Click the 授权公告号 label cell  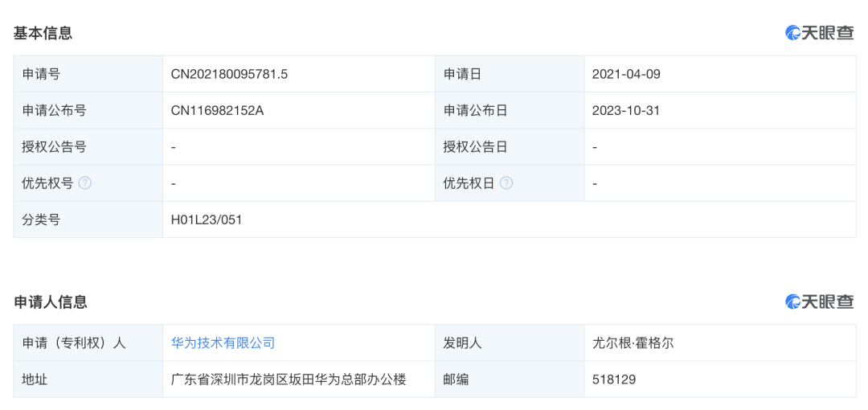click(x=88, y=147)
